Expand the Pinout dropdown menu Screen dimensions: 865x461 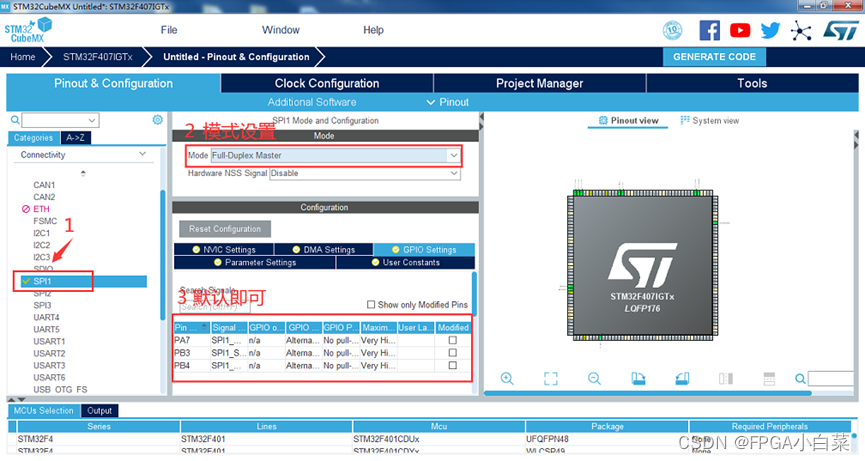447,102
